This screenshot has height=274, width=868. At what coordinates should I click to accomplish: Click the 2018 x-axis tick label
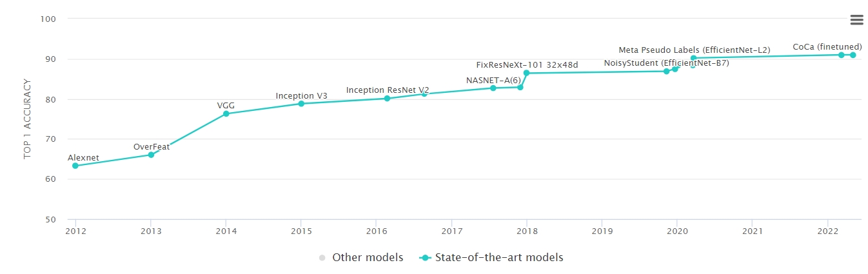click(526, 230)
